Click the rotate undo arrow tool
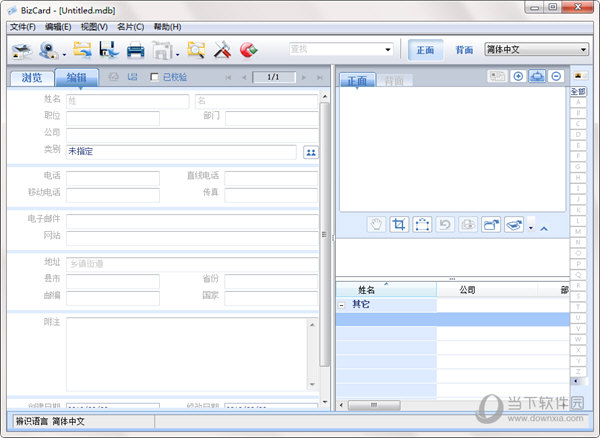The image size is (600, 438). tap(445, 225)
